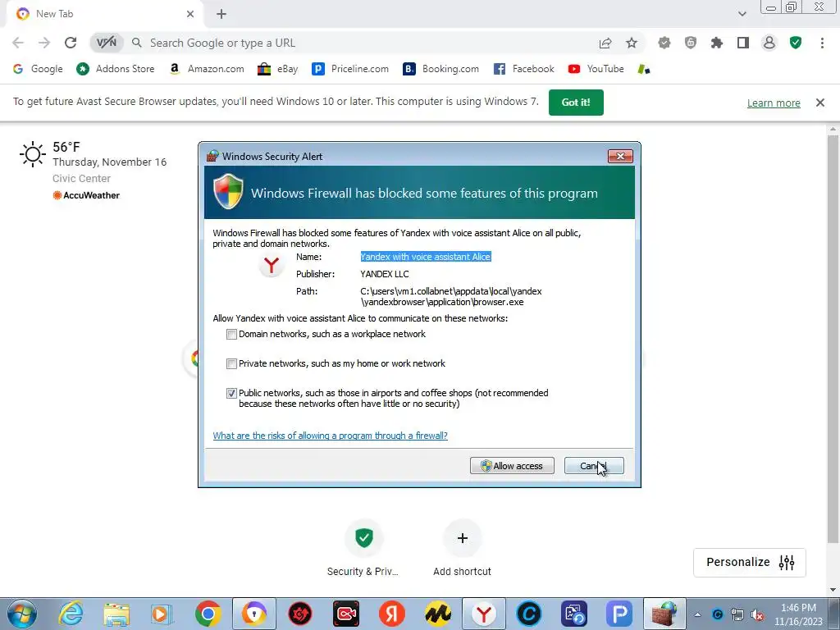This screenshot has width=840, height=630.
Task: Switch to Avast Secure Browser in taskbar
Action: (254, 614)
